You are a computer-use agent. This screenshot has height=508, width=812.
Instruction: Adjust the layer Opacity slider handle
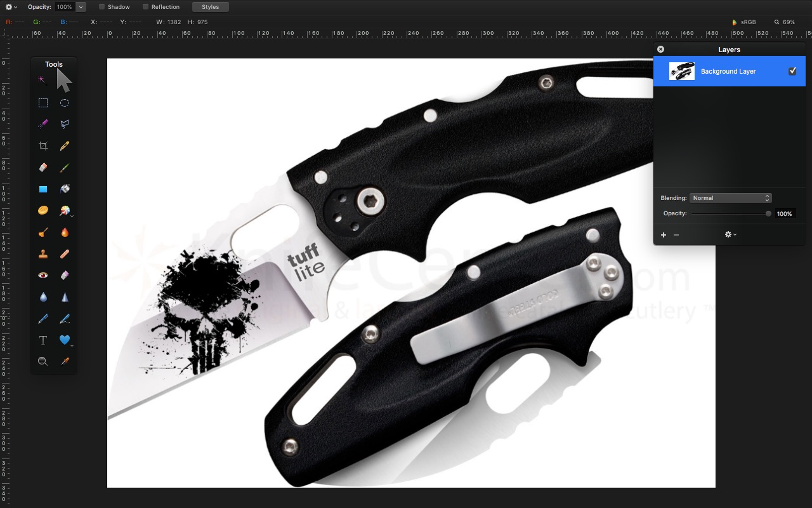coord(768,214)
